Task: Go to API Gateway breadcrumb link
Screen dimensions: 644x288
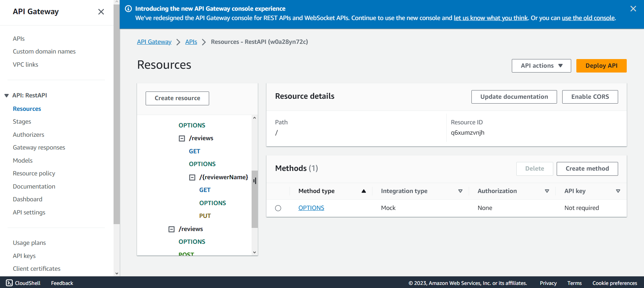Action: coord(154,42)
